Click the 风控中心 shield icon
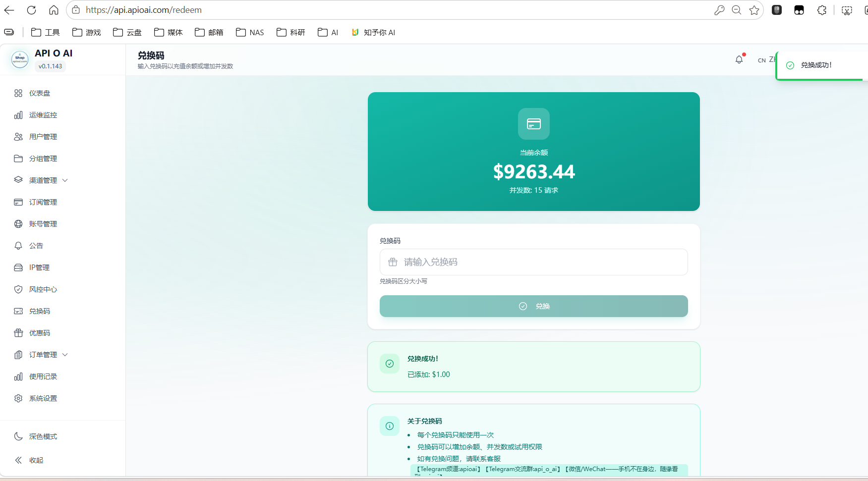 [18, 289]
